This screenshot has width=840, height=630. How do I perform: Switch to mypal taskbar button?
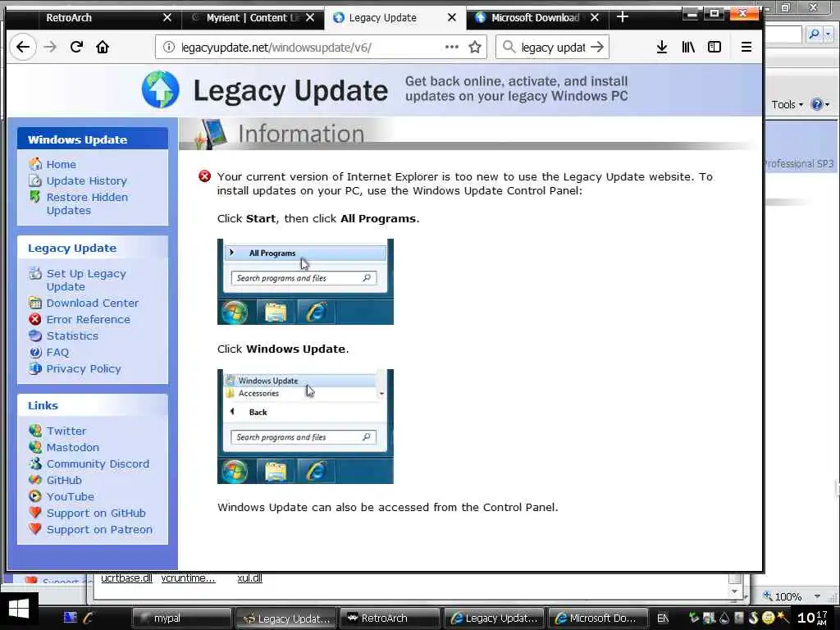point(181,619)
